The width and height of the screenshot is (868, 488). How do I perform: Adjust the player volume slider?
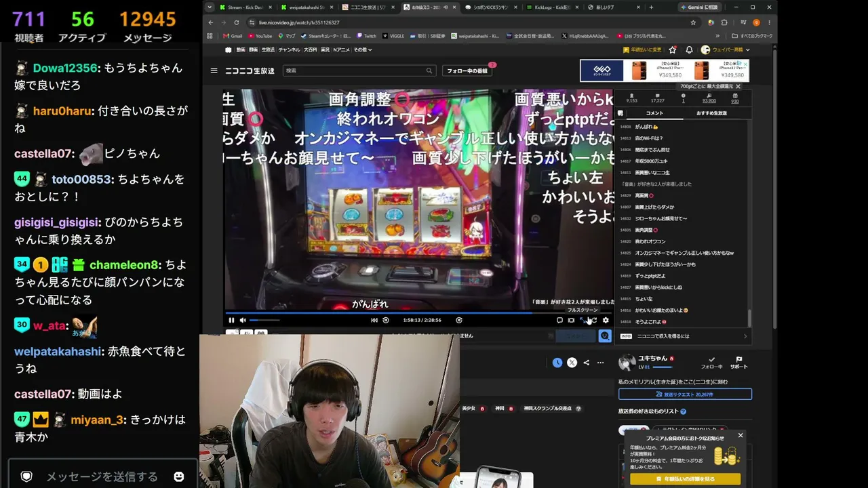[264, 320]
